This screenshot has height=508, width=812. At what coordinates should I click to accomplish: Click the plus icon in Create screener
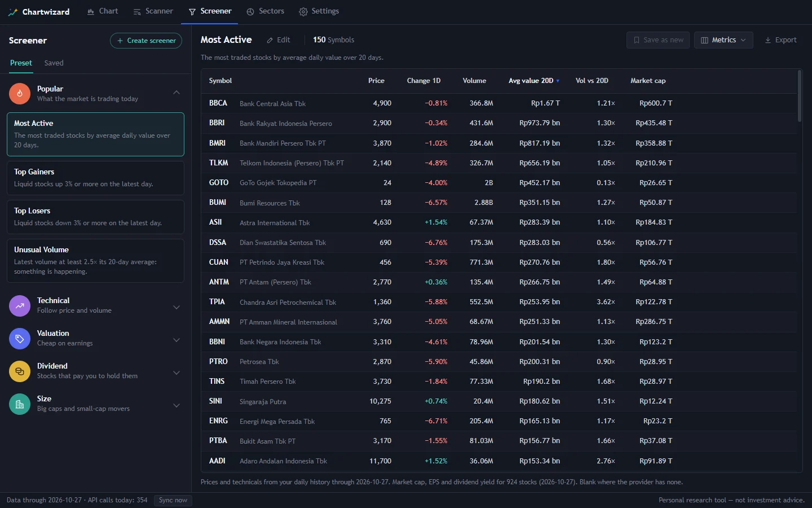point(120,41)
